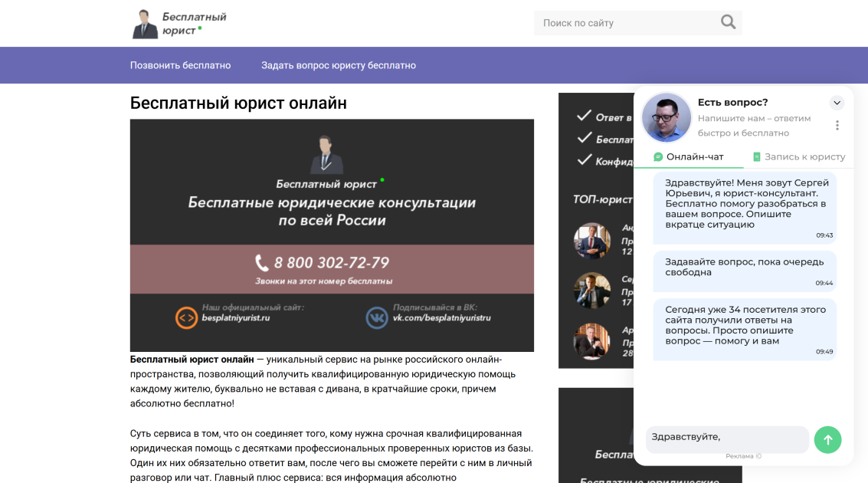Click the chat message timestamped 09:43
The width and height of the screenshot is (868, 483).
pyautogui.click(x=745, y=208)
